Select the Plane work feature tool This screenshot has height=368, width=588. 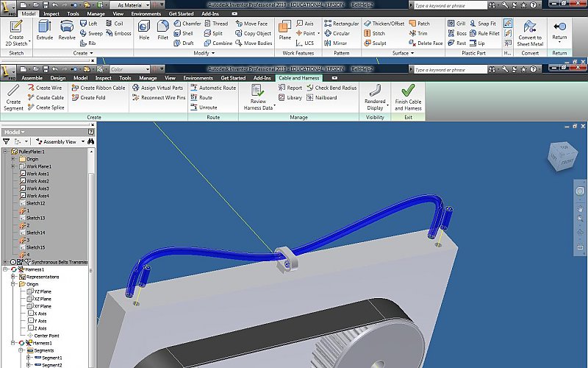(x=285, y=30)
